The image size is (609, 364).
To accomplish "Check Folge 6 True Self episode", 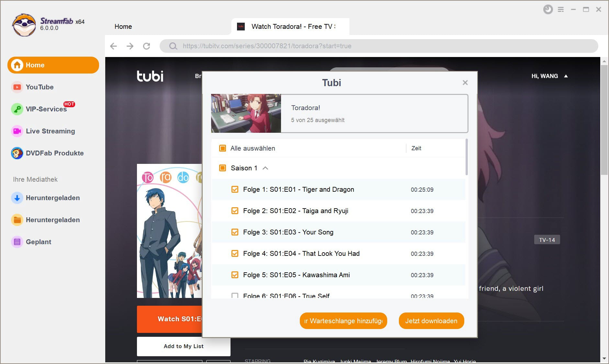I will (235, 295).
